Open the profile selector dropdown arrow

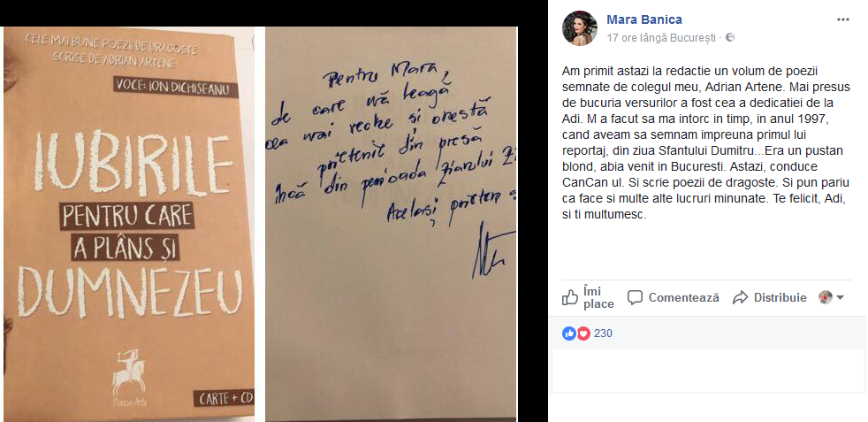pyautogui.click(x=840, y=298)
